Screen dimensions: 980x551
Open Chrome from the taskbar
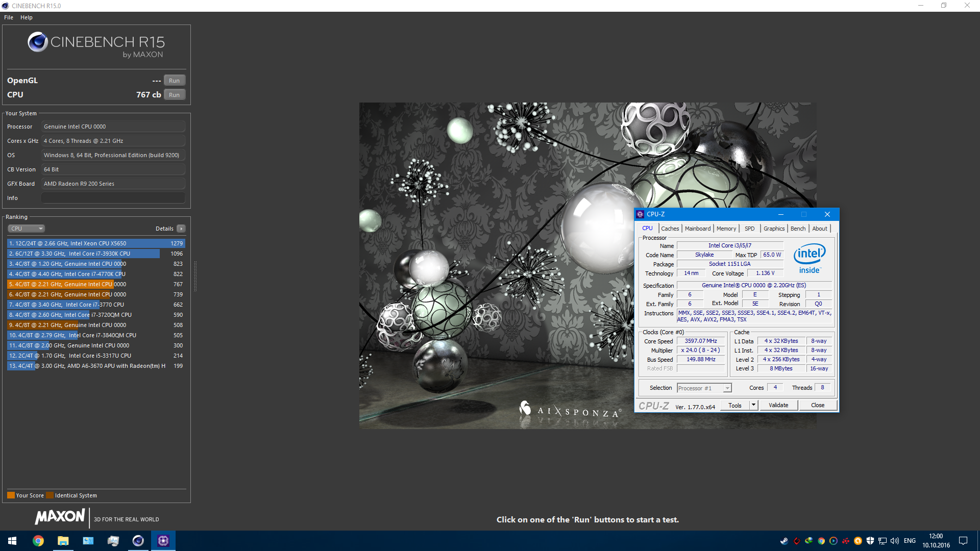(x=38, y=541)
